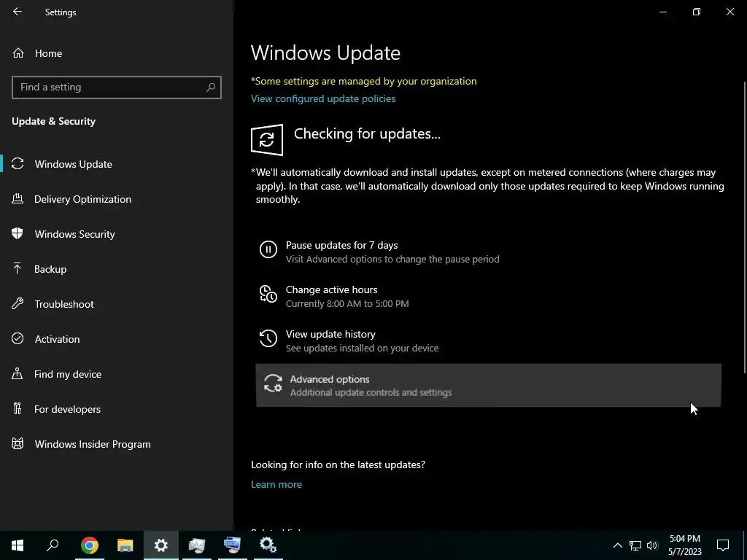
Task: Click the Checking for updates sync icon
Action: tap(267, 140)
